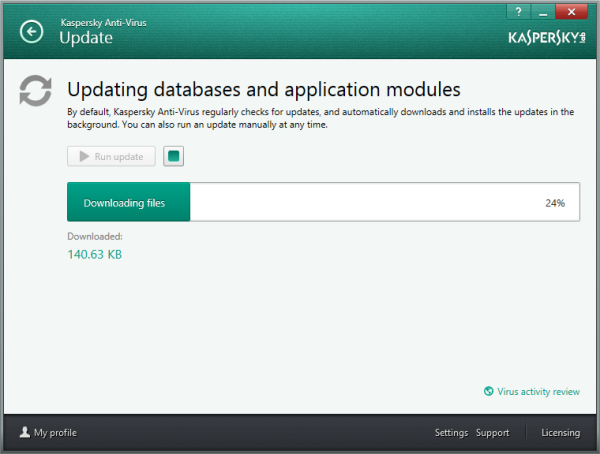Open help with the question mark button
Viewport: 600px width, 454px height.
click(518, 11)
